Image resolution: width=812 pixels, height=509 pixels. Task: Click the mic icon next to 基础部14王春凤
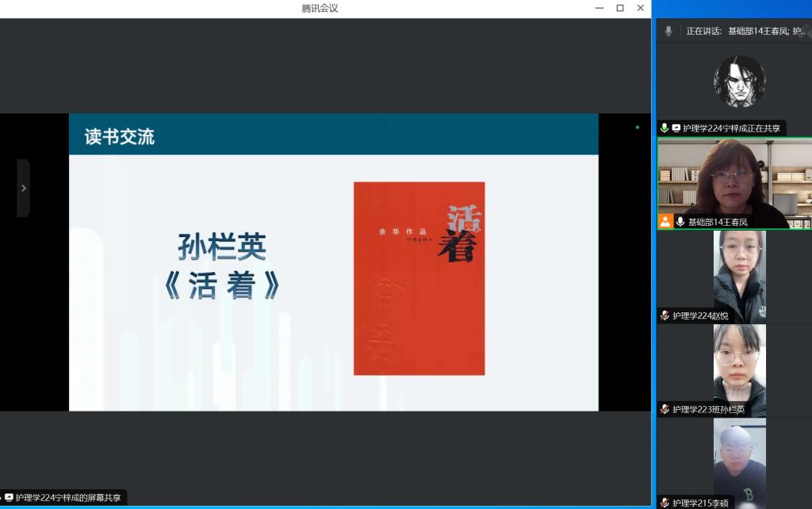pyautogui.click(x=680, y=222)
